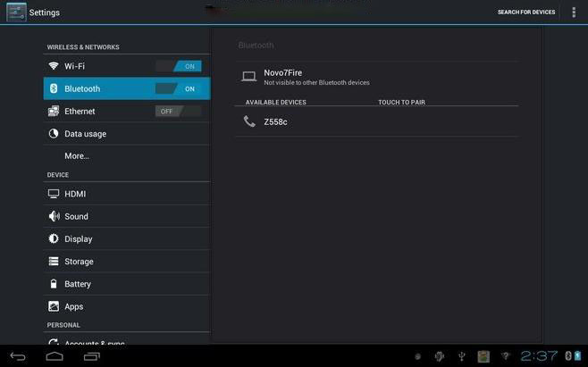The image size is (588, 367).
Task: Click the Battery icon in sidebar
Action: (x=54, y=284)
